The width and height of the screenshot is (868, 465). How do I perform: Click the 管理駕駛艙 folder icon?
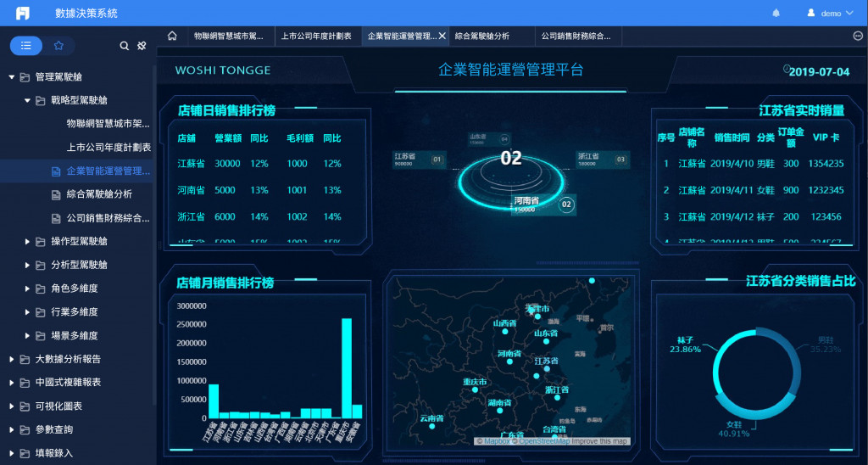click(x=25, y=77)
